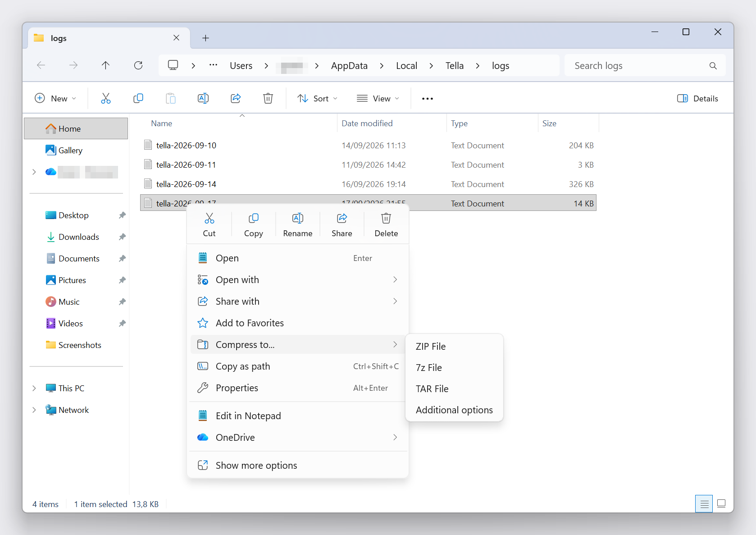Toggle the Details pane
This screenshot has width=756, height=535.
(697, 99)
